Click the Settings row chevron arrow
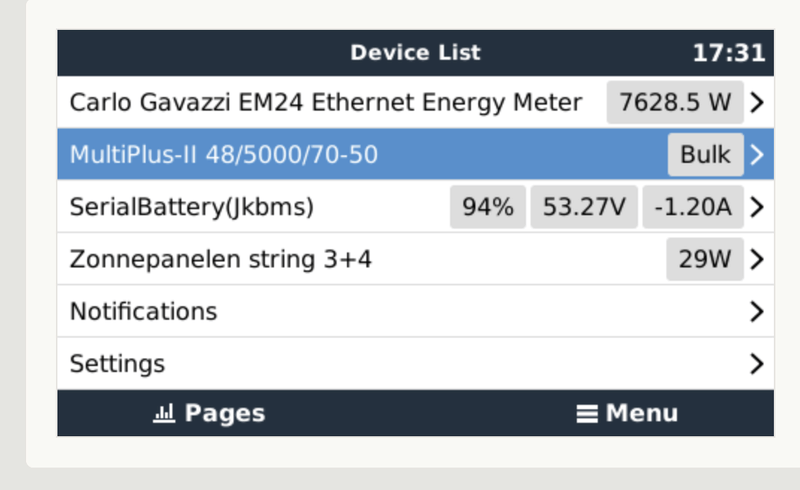 coord(757,363)
